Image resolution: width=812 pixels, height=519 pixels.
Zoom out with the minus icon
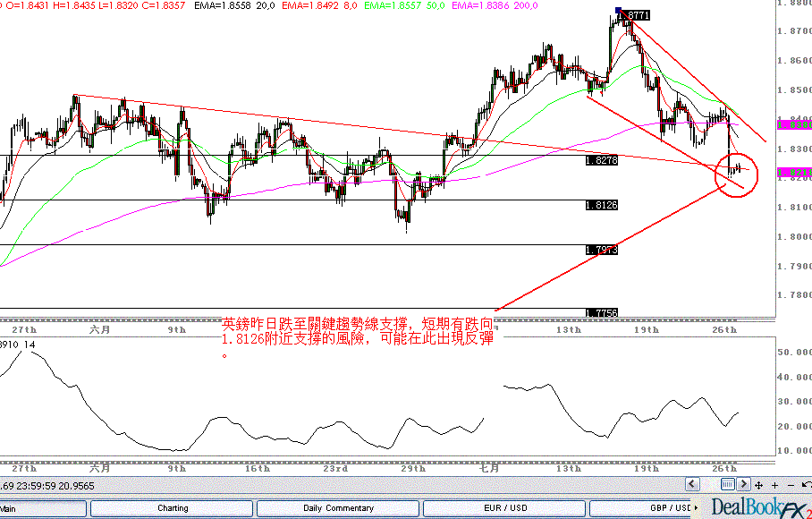pyautogui.click(x=791, y=485)
